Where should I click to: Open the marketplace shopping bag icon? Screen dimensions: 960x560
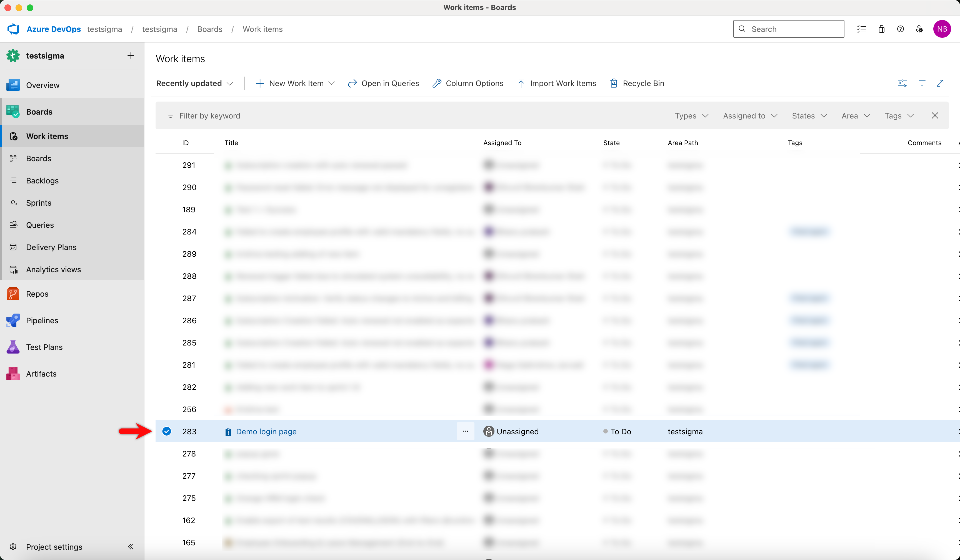click(x=881, y=29)
